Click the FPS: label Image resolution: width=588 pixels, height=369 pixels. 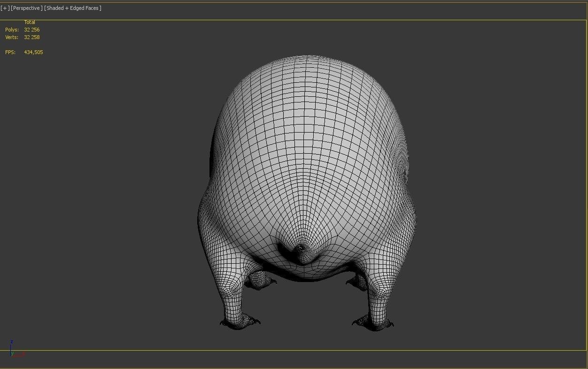point(10,52)
